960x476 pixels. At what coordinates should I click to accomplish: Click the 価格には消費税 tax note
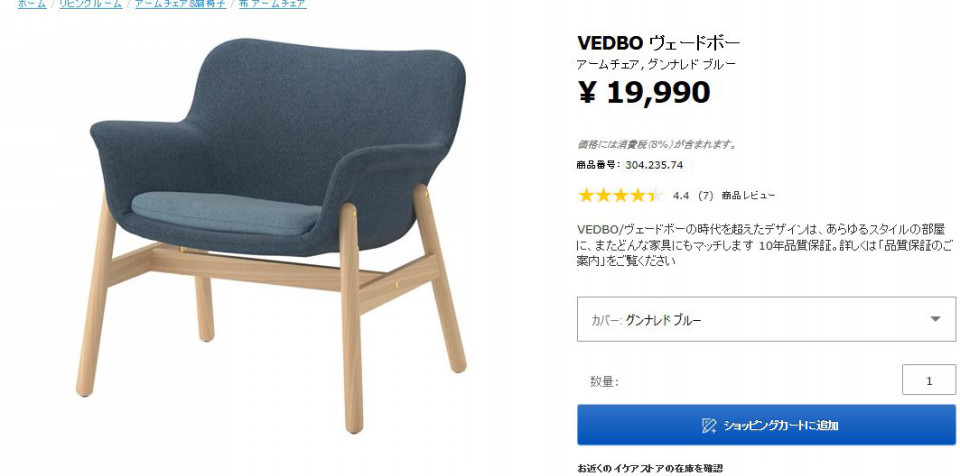[657, 145]
